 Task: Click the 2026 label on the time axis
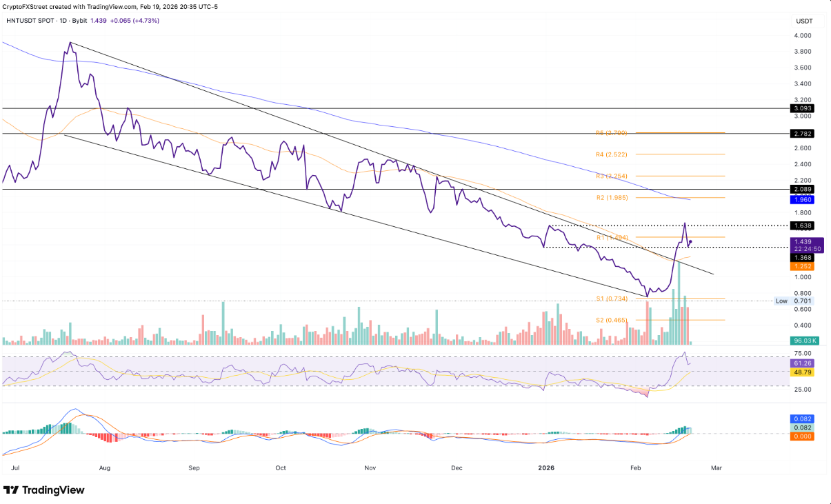(x=546, y=467)
